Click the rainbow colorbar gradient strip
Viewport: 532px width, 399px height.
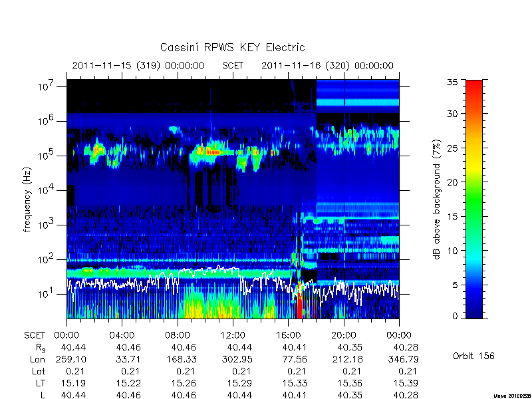(x=474, y=199)
